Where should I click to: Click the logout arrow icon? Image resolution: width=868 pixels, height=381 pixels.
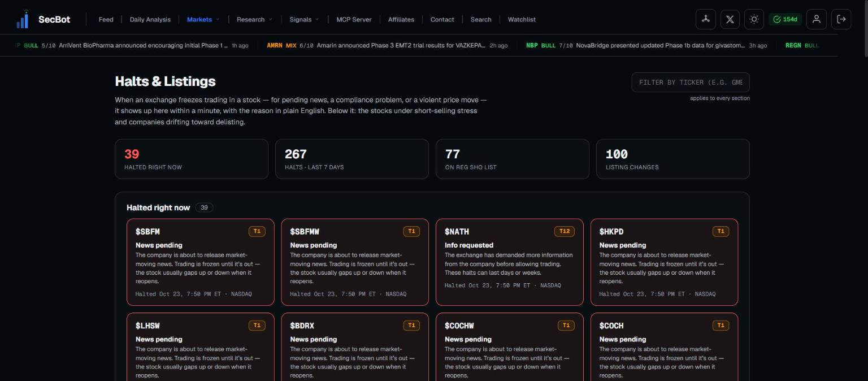pos(841,19)
